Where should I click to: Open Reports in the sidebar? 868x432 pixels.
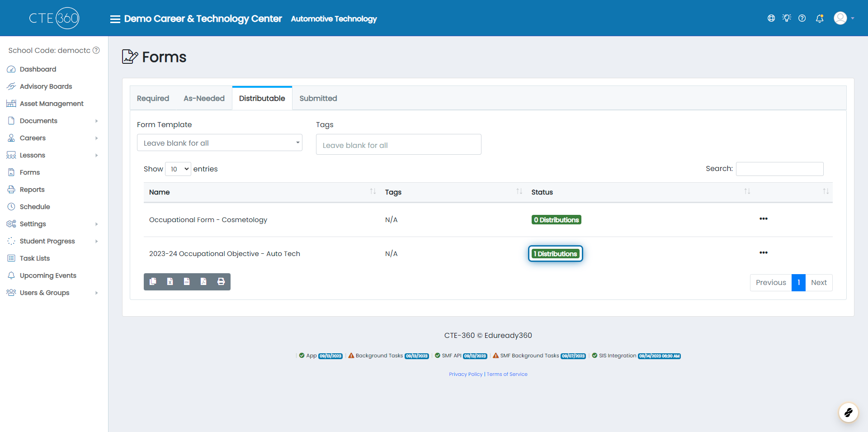[32, 190]
